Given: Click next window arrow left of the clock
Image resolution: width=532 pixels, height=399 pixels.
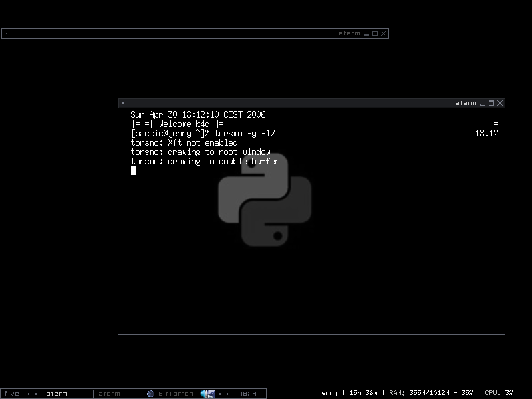Looking at the screenshot, I should pyautogui.click(x=228, y=394).
